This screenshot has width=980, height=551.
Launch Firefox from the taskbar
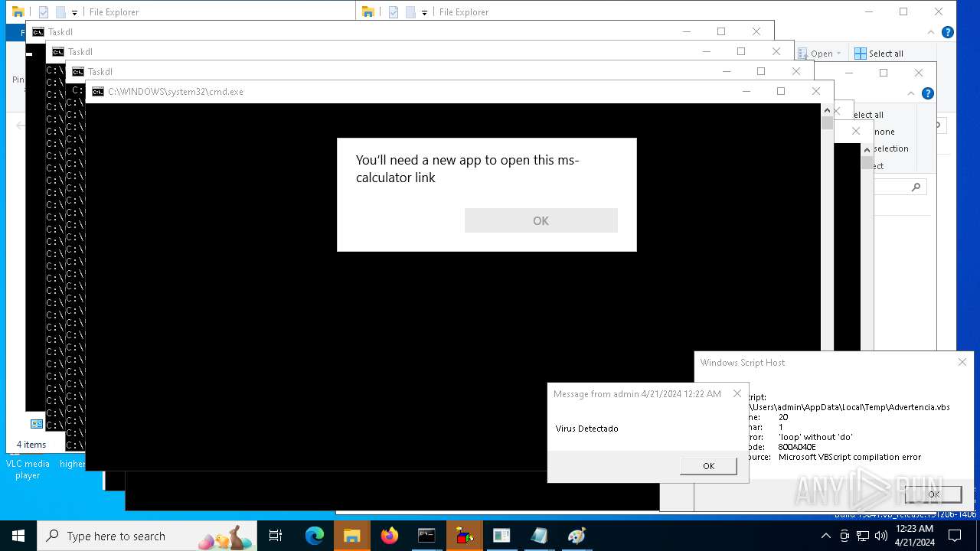(390, 536)
